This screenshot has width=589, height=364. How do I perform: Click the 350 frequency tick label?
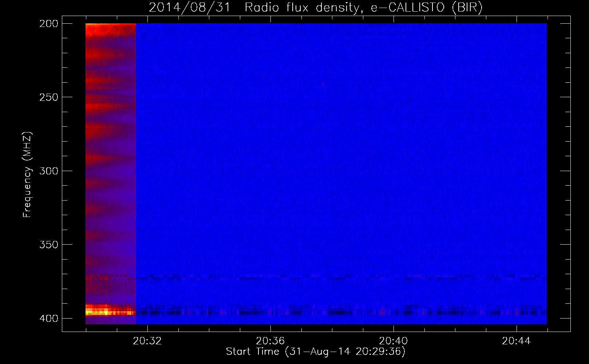49,245
